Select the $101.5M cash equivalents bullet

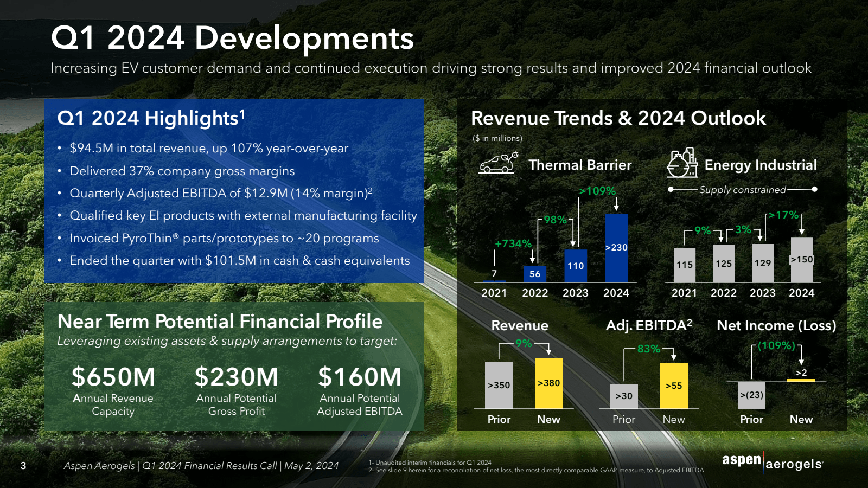click(239, 261)
